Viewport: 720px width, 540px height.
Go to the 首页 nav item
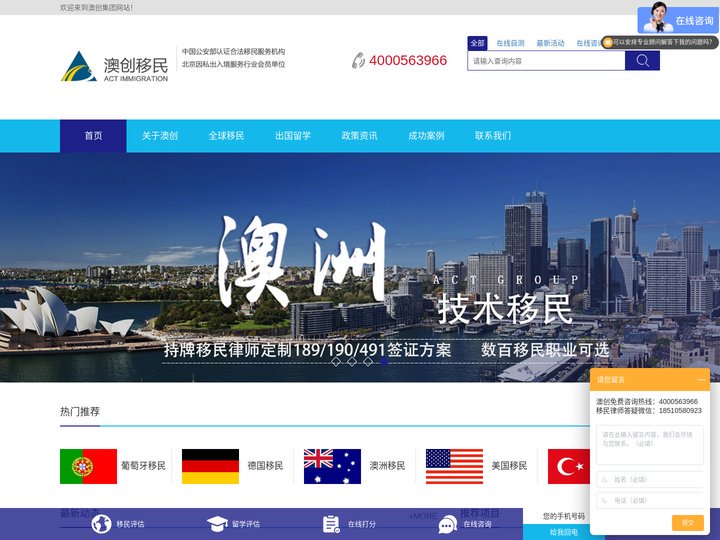[x=93, y=136]
